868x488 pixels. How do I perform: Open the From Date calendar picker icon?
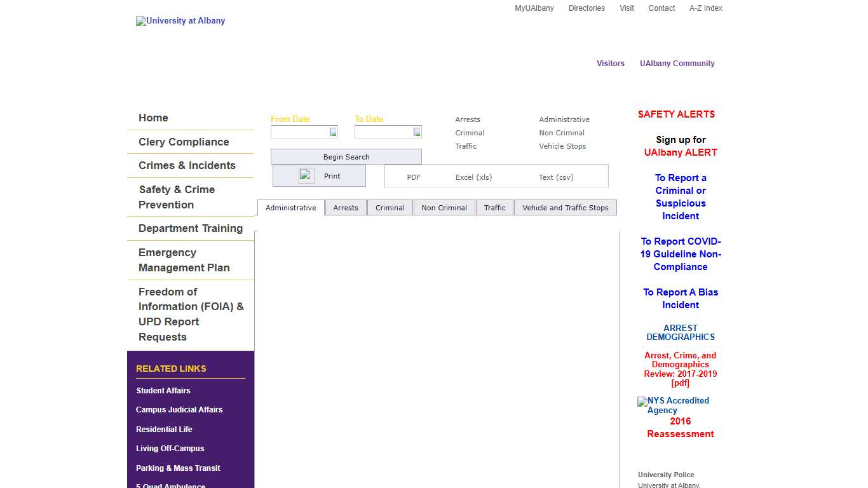[x=332, y=132]
